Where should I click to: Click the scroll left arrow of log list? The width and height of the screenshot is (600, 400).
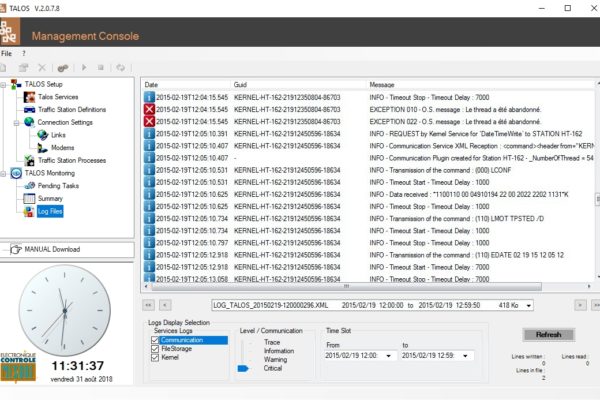click(147, 286)
